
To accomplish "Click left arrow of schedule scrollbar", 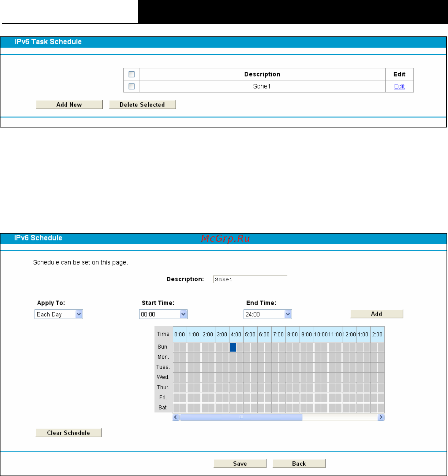I will point(176,417).
